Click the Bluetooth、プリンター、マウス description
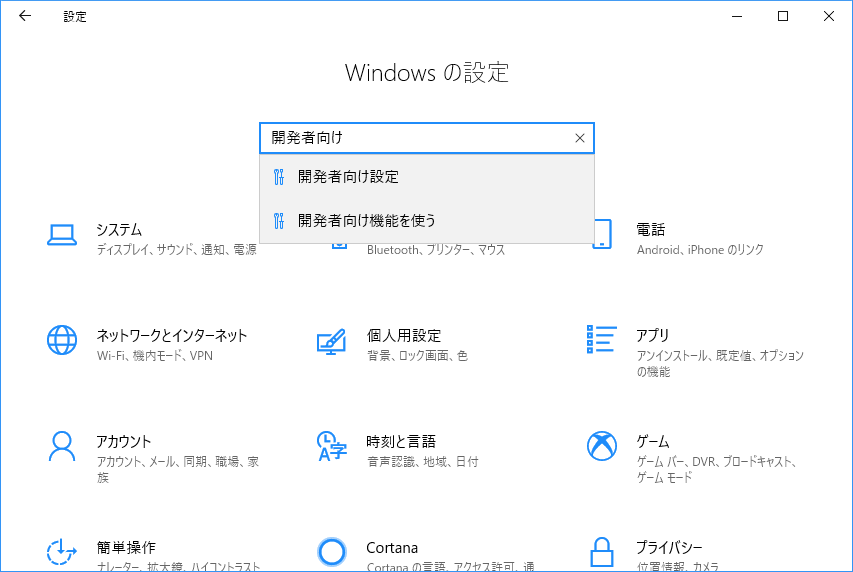The width and height of the screenshot is (853, 572). click(436, 250)
